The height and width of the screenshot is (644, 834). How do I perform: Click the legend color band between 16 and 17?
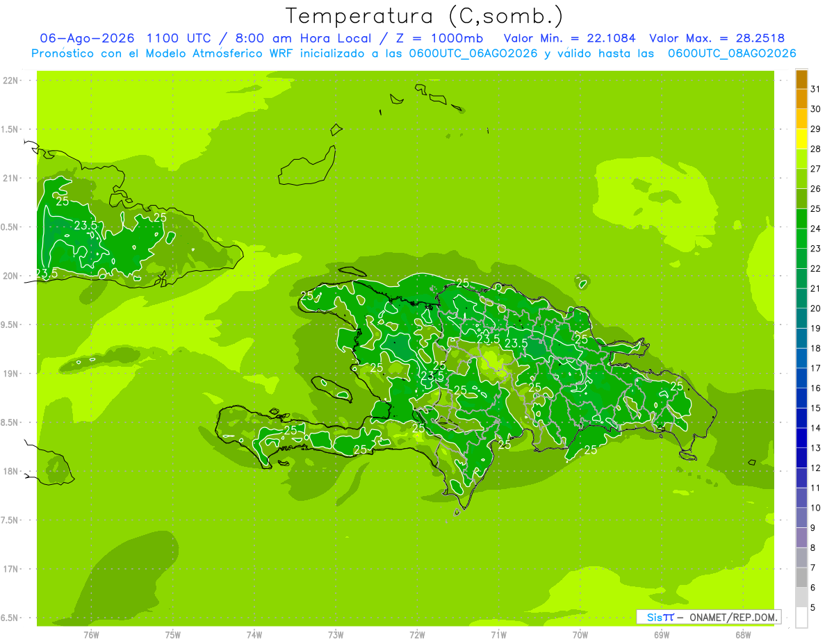pos(801,378)
